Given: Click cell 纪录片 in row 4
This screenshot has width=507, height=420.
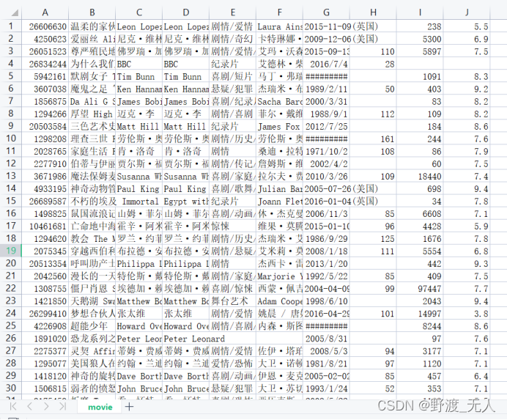Looking at the screenshot, I should click(x=232, y=64).
